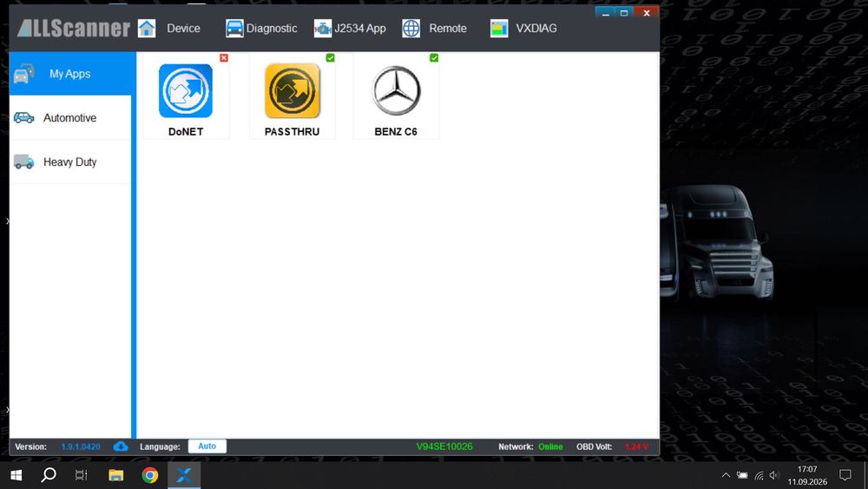Click the Automotive car icon
Viewport: 868px width, 489px height.
click(x=23, y=117)
